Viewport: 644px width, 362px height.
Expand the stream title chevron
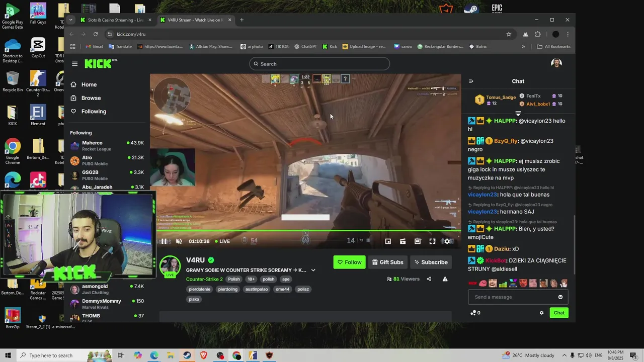[313, 270]
